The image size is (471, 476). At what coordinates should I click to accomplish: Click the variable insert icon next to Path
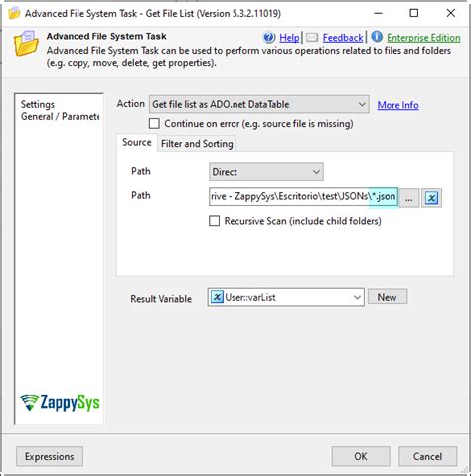tap(431, 198)
